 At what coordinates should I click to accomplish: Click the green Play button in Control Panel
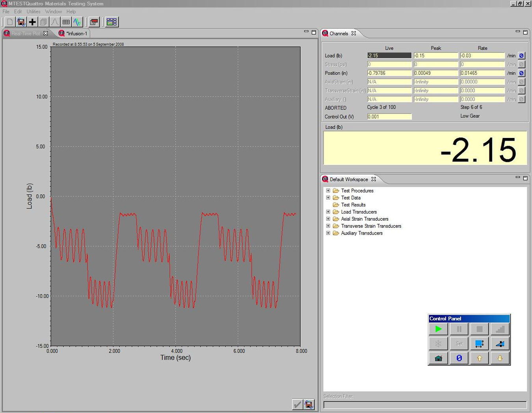click(x=438, y=329)
